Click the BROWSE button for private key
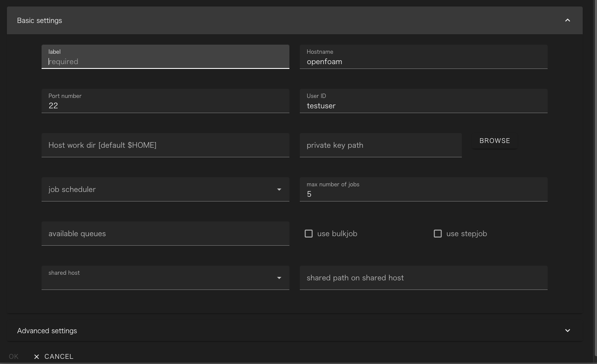The height and width of the screenshot is (364, 597). [x=495, y=141]
